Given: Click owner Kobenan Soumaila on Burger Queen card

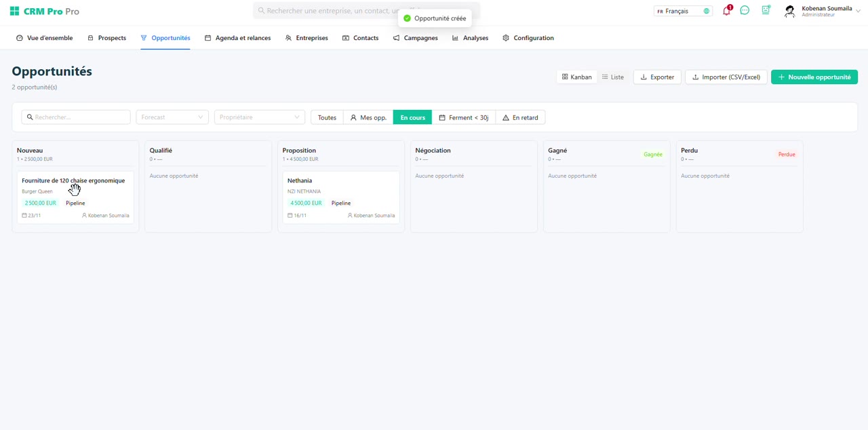Looking at the screenshot, I should 105,216.
